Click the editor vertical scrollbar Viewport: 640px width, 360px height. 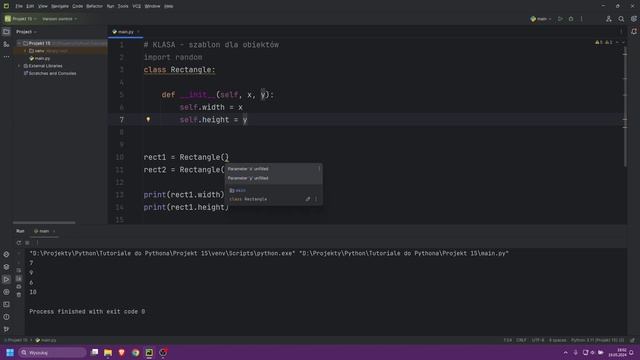pyautogui.click(x=625, y=107)
